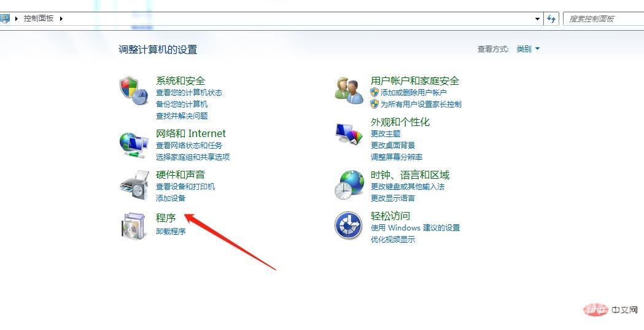
Task: Open the 类别 view-by dropdown
Action: tap(528, 49)
